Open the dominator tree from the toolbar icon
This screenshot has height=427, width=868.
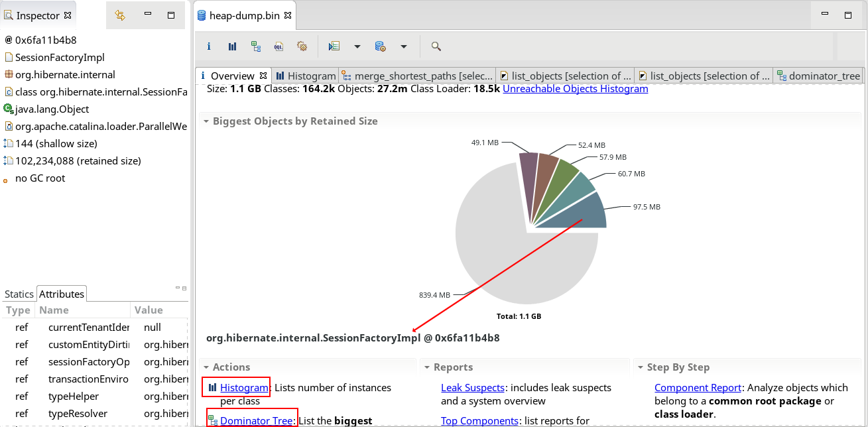pos(255,46)
